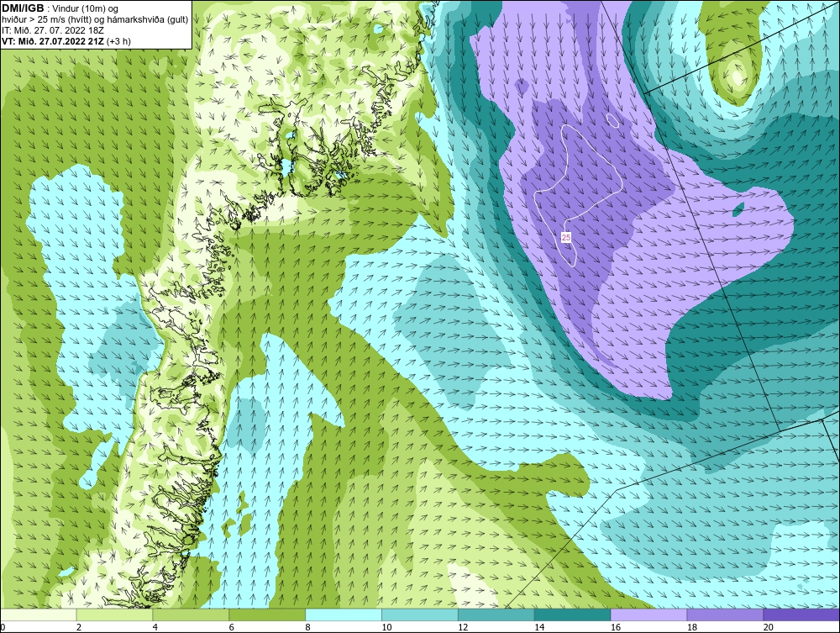Select the 6–8 m/s olive green swatch
Viewport: 840px width, 633px height.
[267, 615]
